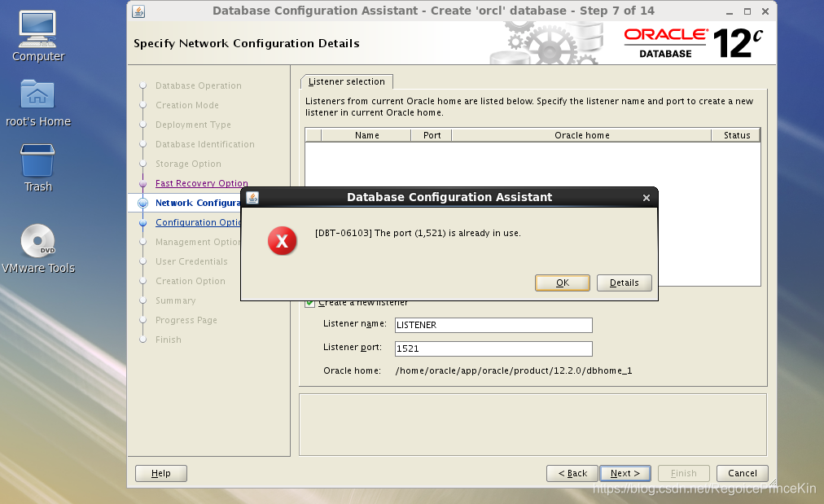Click the Port column header
Image resolution: width=824 pixels, height=504 pixels.
(x=432, y=135)
